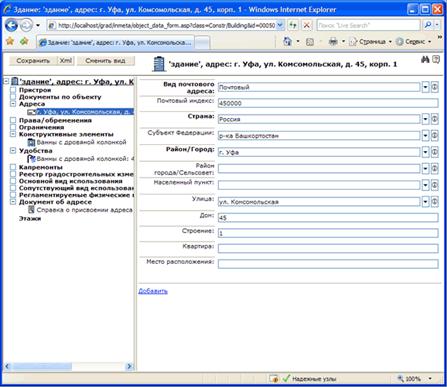The image size is (447, 387).
Task: Click the box beside Основной вид использования
Action: pos(13,181)
